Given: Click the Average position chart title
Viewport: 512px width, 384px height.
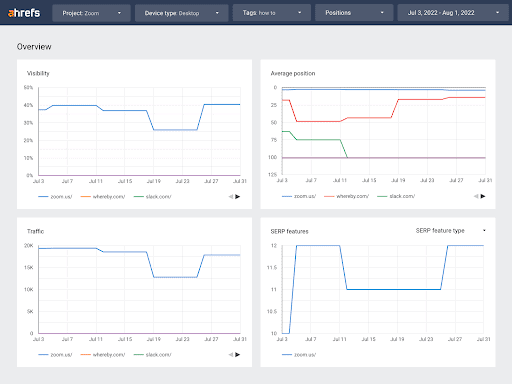Looking at the screenshot, I should [x=293, y=73].
